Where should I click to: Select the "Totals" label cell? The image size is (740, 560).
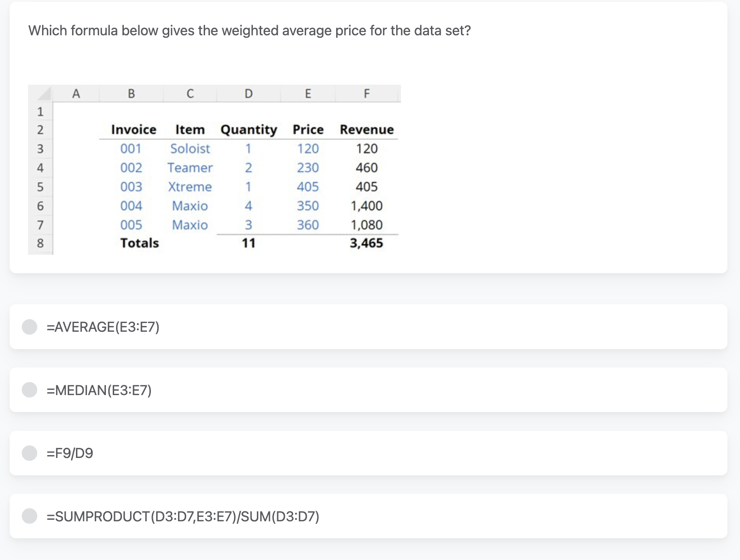click(x=139, y=243)
